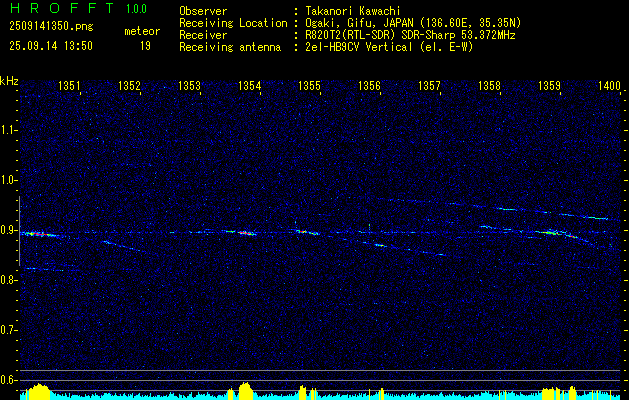Click the meteor echo just after 1355
Screen dimensions: 629x400
click(306, 232)
